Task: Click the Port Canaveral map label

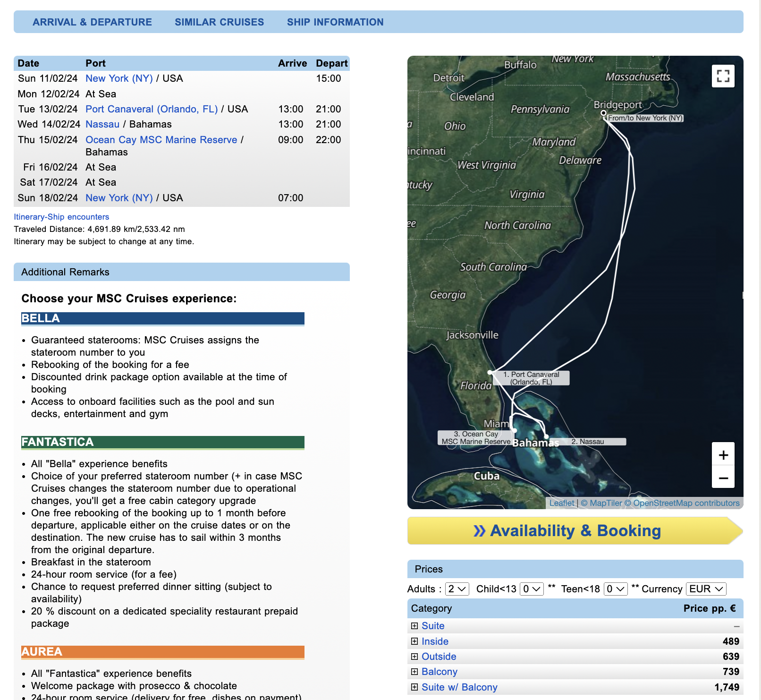Action: point(531,378)
